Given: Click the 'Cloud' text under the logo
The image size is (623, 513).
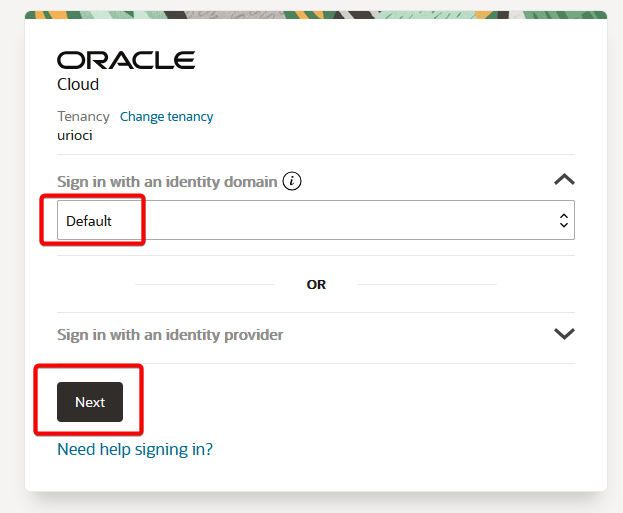Looking at the screenshot, I should click(x=78, y=84).
